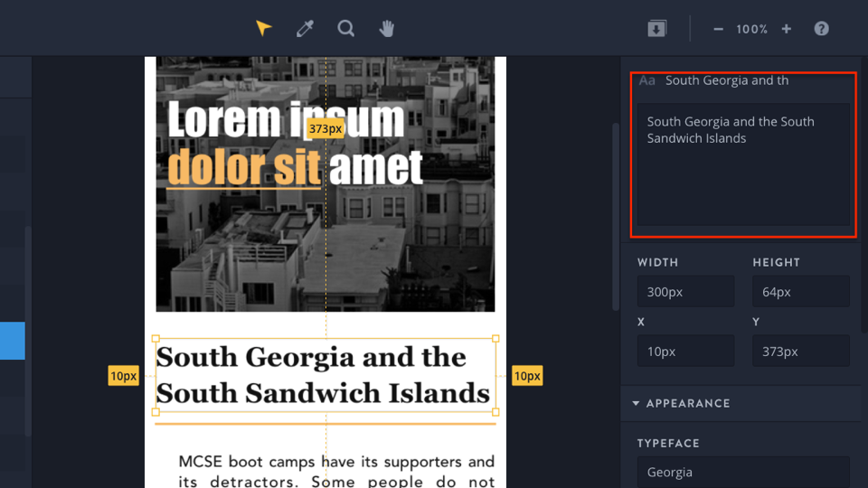Click the Lorem ipsum headline on canvas
868x488 pixels.
(287, 119)
